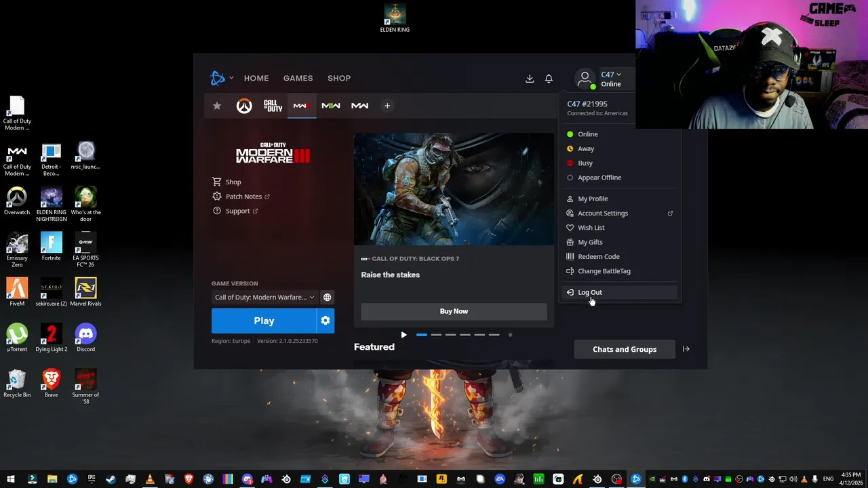The width and height of the screenshot is (868, 488).
Task: Open the Dying Light 2 desktop shortcut
Action: coord(51,338)
